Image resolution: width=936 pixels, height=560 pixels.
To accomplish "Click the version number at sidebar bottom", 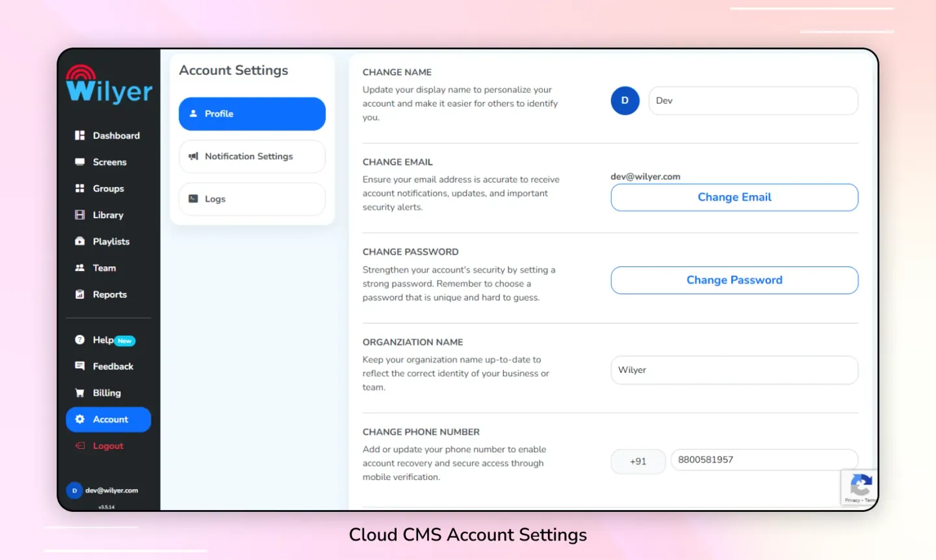I will coord(107,507).
